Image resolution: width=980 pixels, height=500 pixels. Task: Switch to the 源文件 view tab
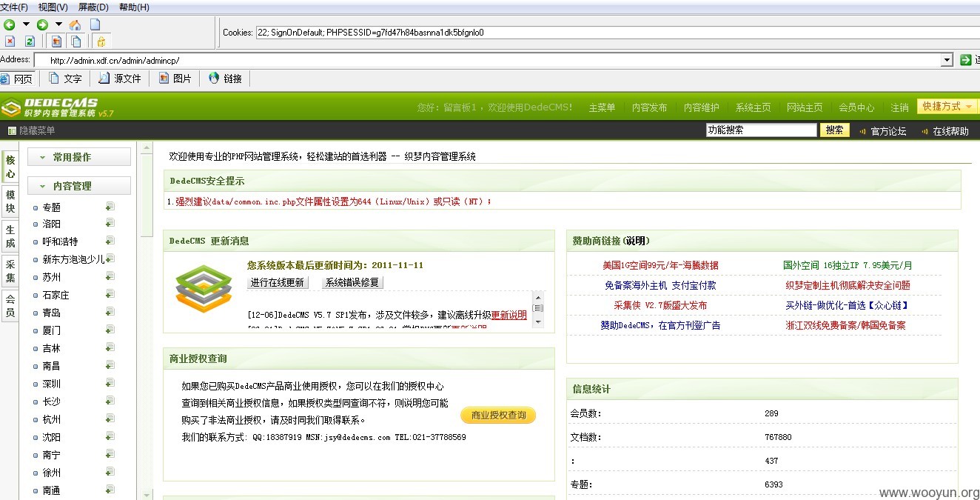point(120,79)
